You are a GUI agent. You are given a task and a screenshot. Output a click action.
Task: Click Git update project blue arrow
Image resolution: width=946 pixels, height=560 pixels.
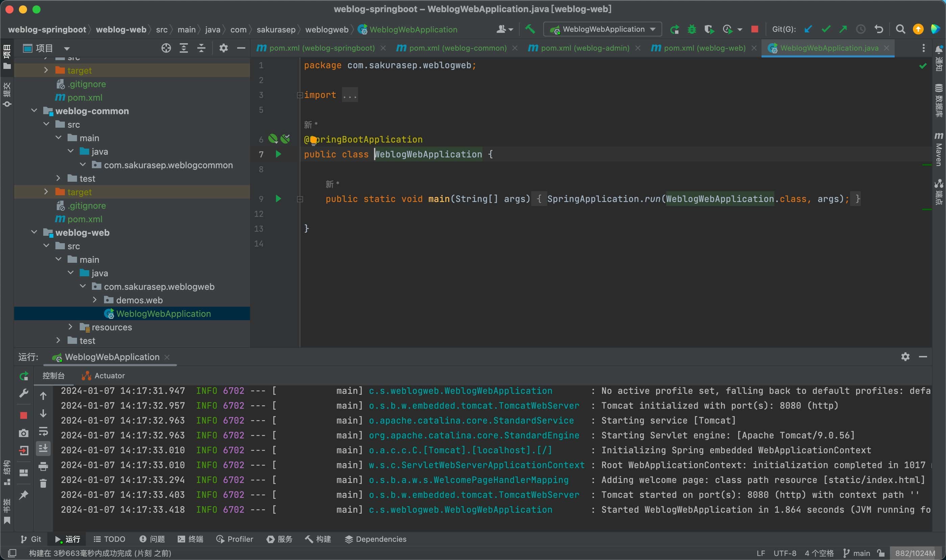coord(808,29)
